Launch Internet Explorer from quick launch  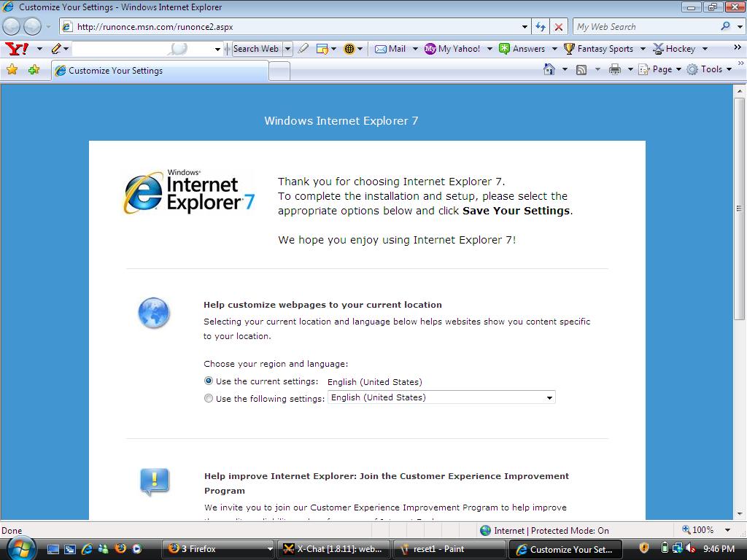click(87, 549)
